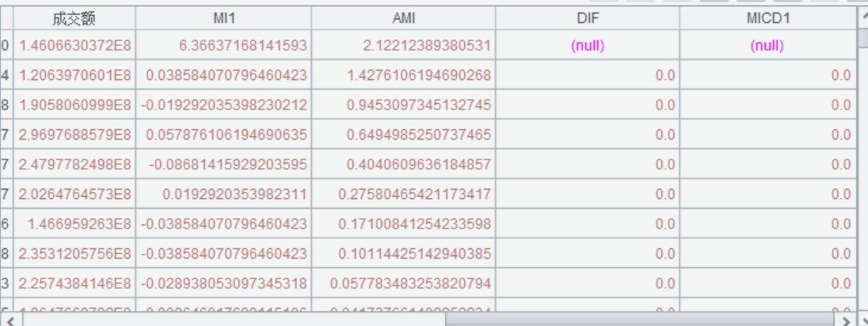Click MI1 value in the 1.466959263E8 row

click(223, 224)
